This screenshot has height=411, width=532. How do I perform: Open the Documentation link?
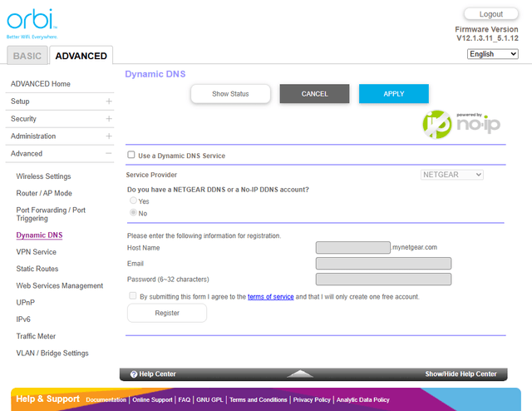[106, 400]
